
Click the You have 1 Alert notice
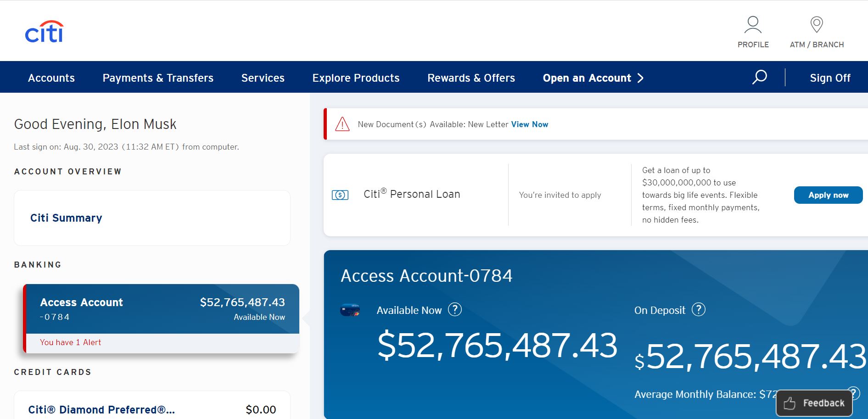[70, 342]
